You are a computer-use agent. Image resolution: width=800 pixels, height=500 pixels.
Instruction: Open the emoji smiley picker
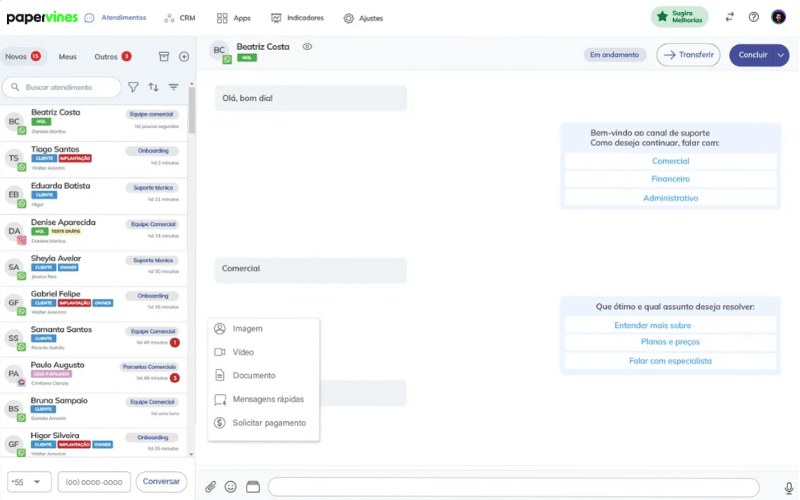point(231,487)
